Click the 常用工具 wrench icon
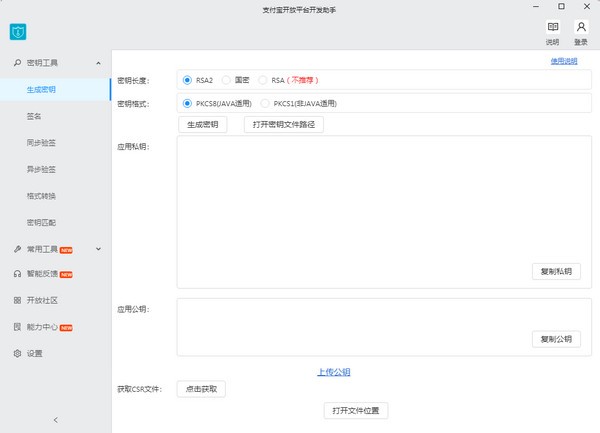The image size is (600, 433). click(17, 248)
